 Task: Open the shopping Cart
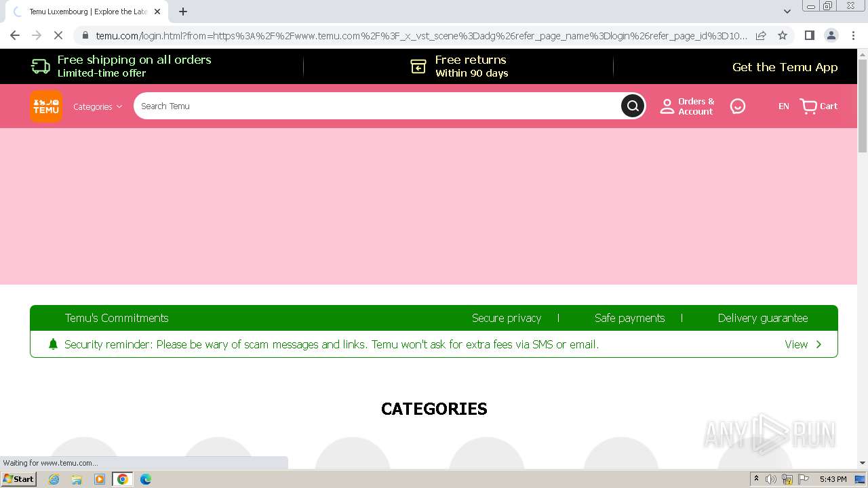(819, 106)
